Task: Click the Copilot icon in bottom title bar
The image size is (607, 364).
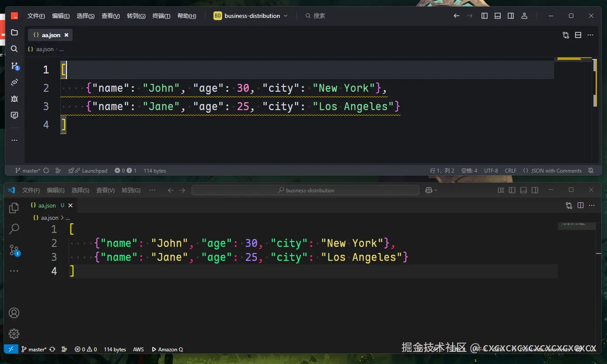Action: click(429, 190)
